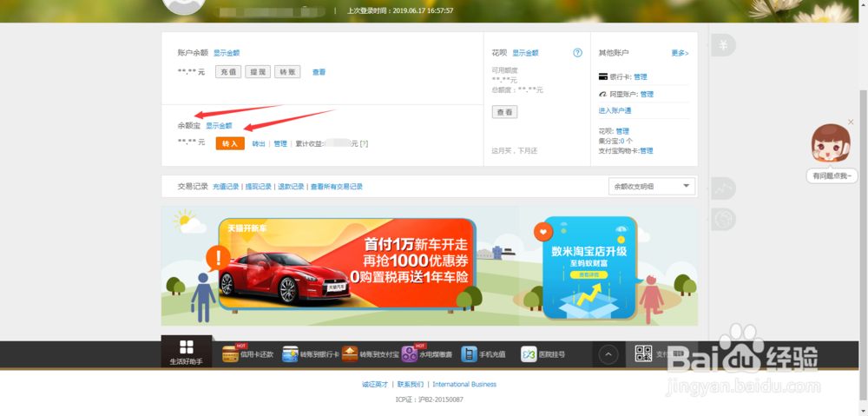Screen dimensions: 868x416
Task: Open 提现记录 tab link
Action: tap(259, 187)
